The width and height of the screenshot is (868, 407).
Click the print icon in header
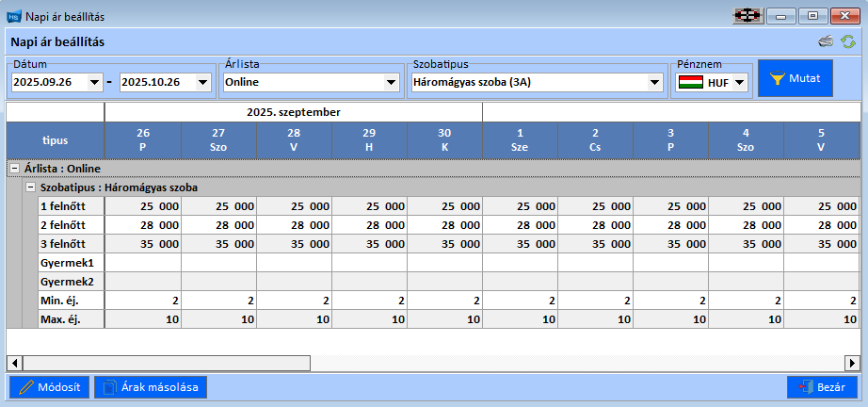click(826, 41)
